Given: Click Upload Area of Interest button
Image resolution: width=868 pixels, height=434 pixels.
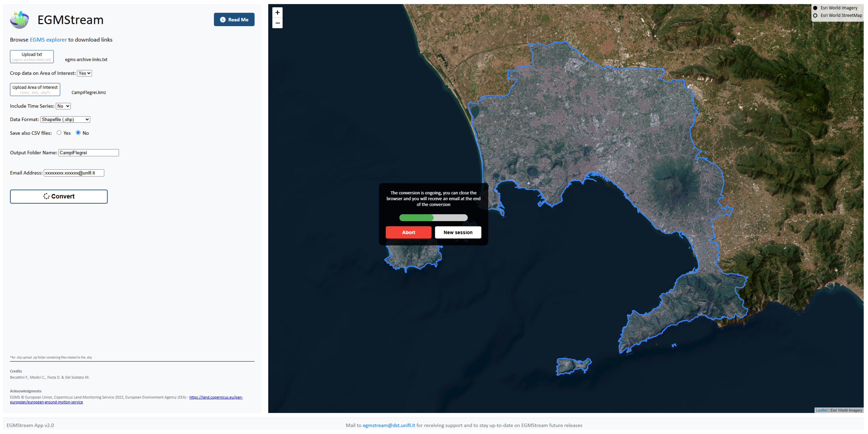Looking at the screenshot, I should 35,90.
